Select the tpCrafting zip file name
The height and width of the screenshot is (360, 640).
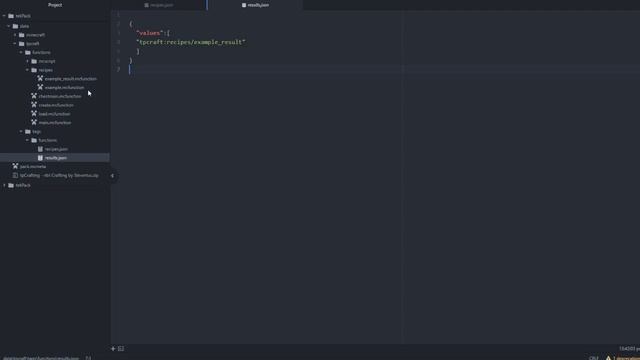coord(59,176)
